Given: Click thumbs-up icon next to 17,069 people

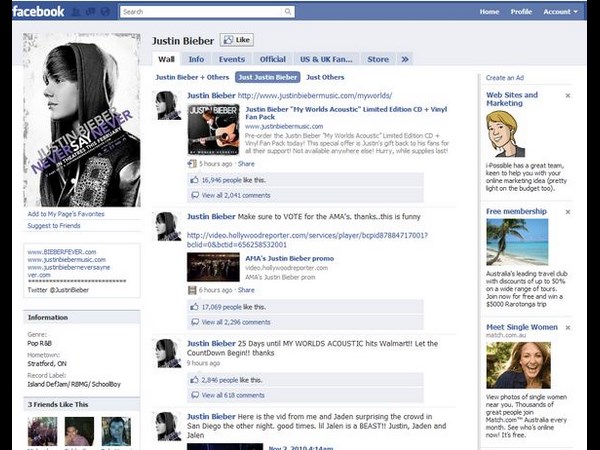Looking at the screenshot, I should click(x=194, y=306).
